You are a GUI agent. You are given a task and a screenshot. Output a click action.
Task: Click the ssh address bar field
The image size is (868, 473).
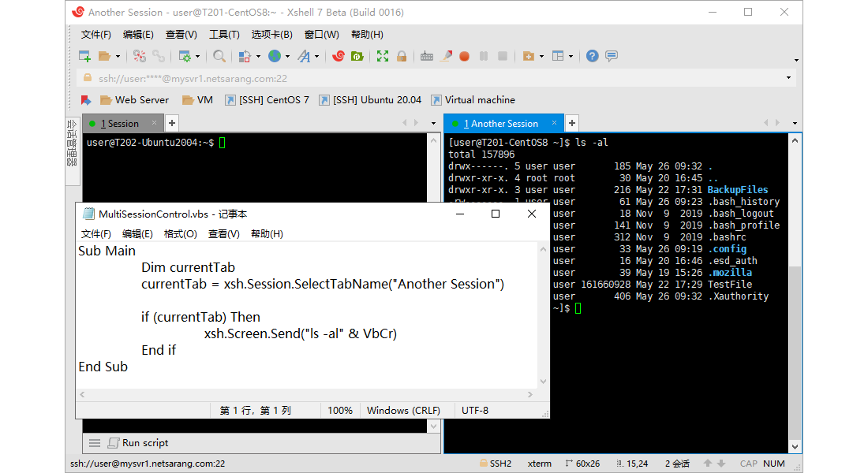[436, 78]
